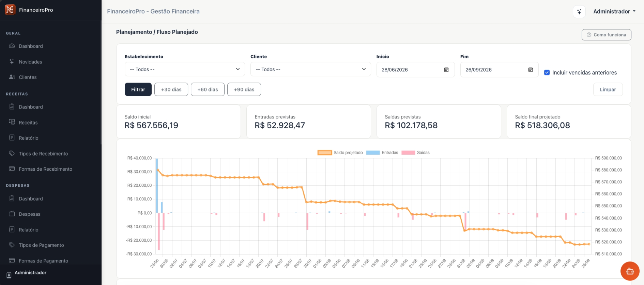644x285 pixels.
Task: Click the Clientes people icon
Action: click(x=12, y=77)
